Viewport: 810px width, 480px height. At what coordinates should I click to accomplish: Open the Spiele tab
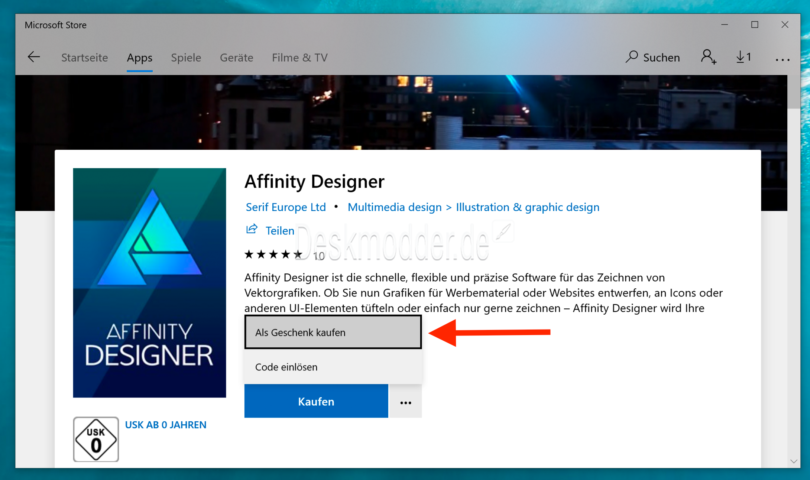click(x=186, y=58)
